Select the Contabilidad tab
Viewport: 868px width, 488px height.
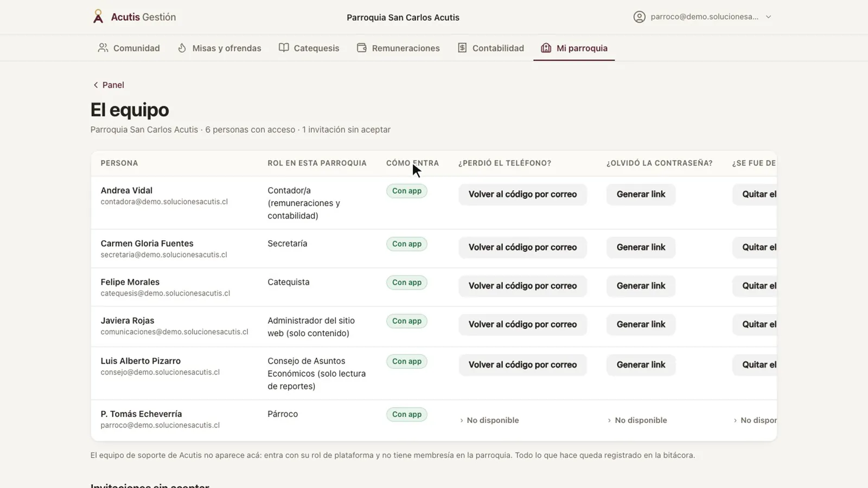[491, 48]
